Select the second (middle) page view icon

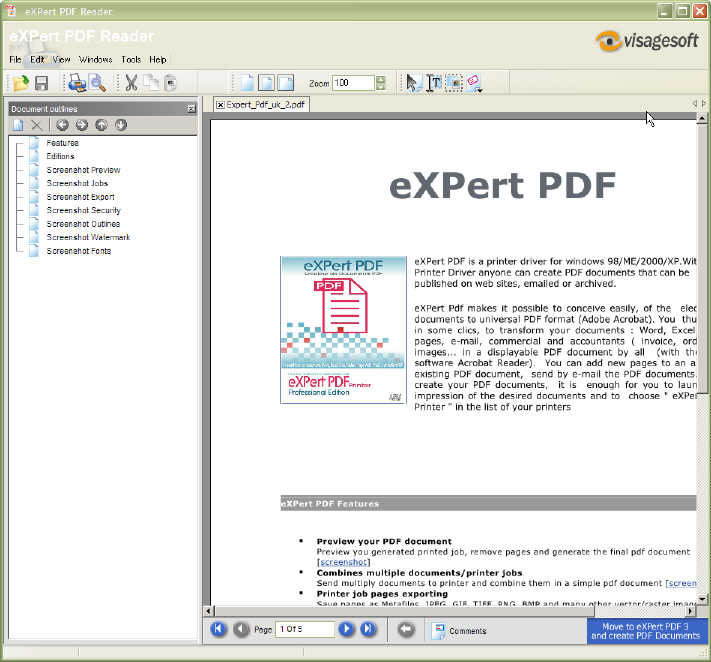(266, 83)
